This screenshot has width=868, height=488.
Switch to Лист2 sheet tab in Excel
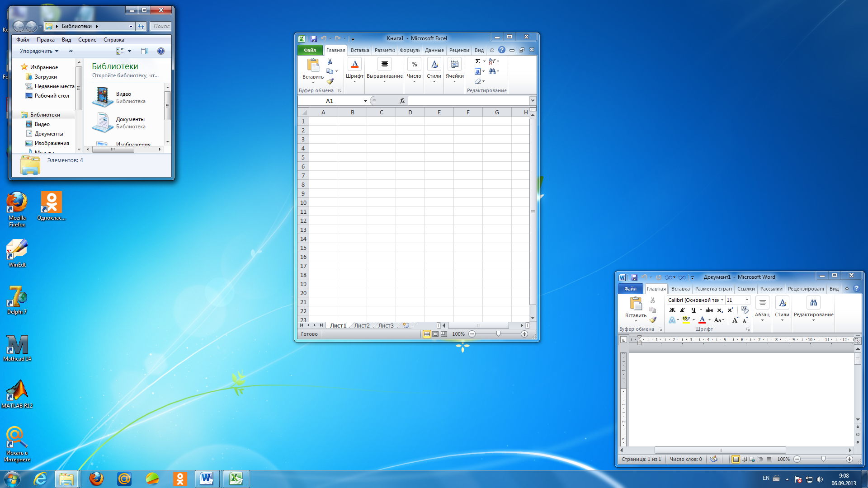(362, 325)
